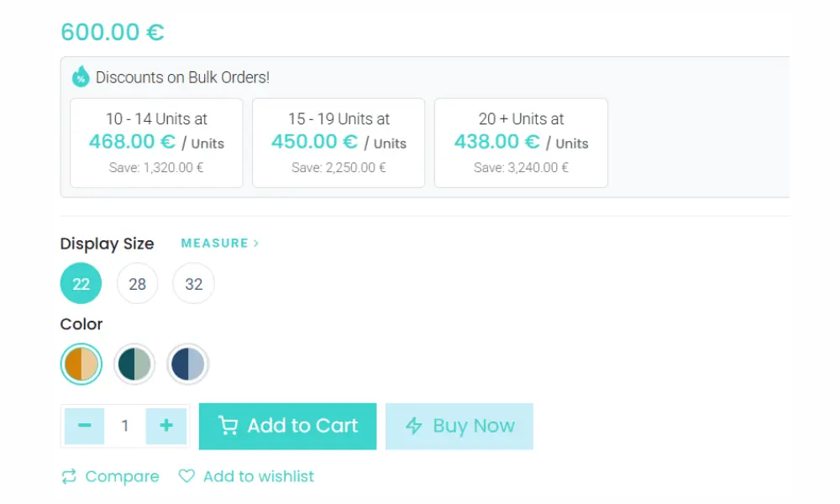Increase quantity with the plus button
This screenshot has height=504, width=840.
coord(166,426)
